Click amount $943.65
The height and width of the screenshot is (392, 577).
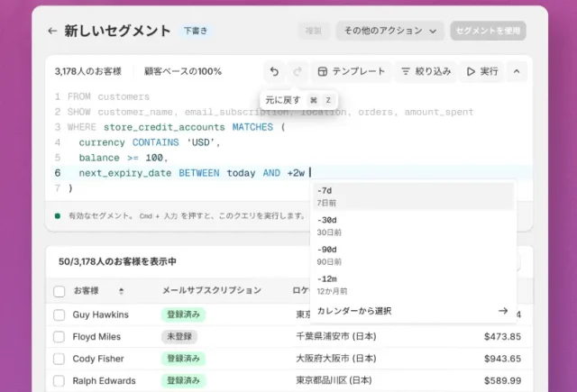(502, 359)
